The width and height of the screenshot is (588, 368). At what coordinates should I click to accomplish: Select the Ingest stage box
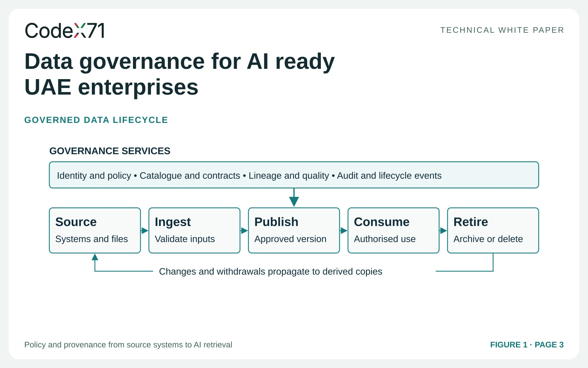(x=194, y=230)
